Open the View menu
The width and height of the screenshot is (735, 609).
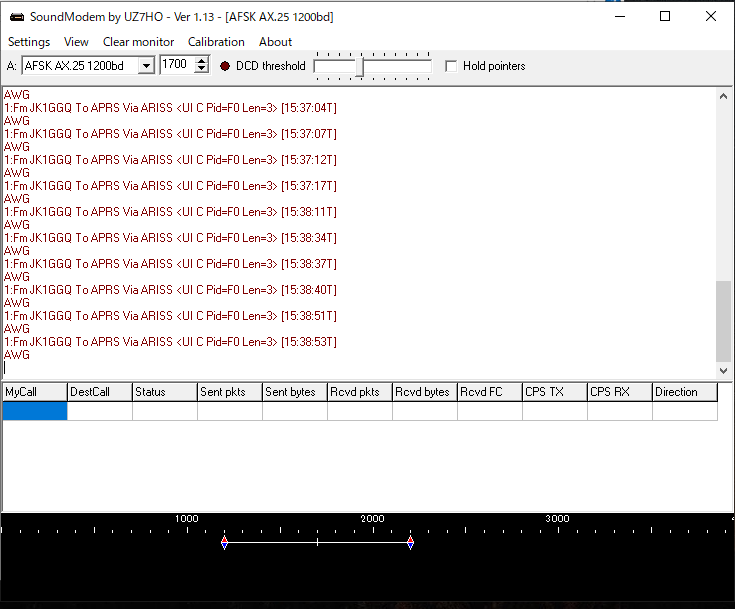pos(76,42)
